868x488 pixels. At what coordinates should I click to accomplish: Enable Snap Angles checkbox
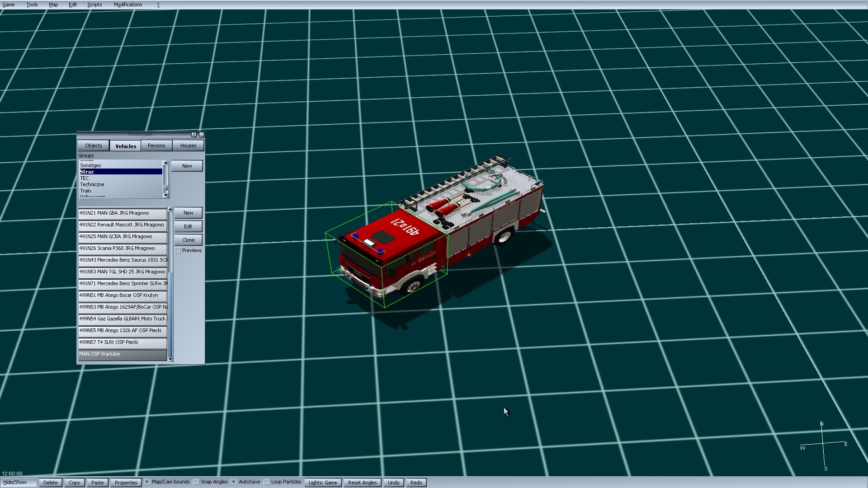coord(196,482)
